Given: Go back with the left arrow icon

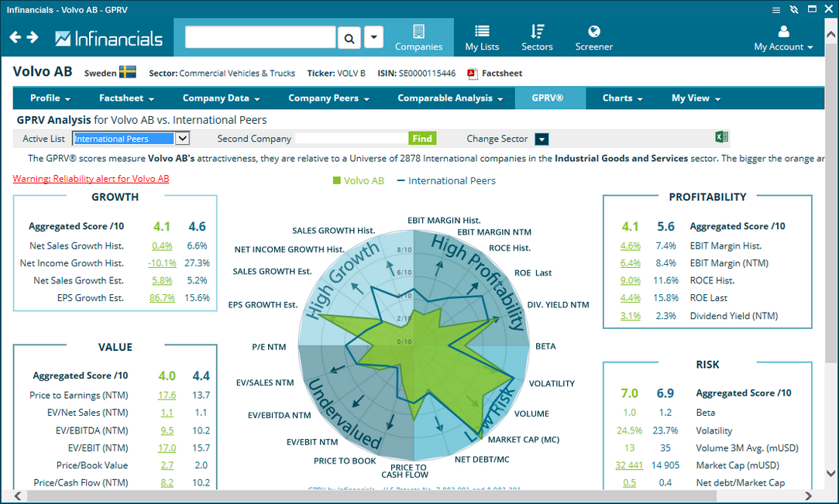Looking at the screenshot, I should [x=15, y=37].
